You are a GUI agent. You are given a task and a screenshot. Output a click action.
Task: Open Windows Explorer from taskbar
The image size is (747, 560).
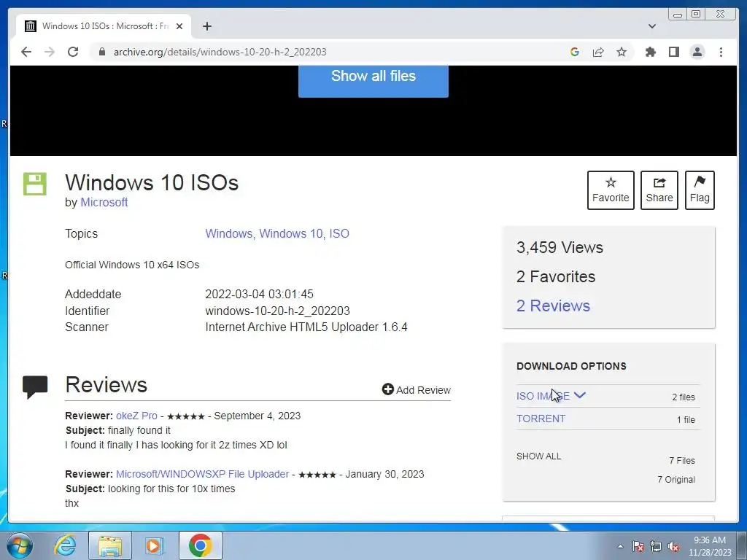tap(110, 545)
